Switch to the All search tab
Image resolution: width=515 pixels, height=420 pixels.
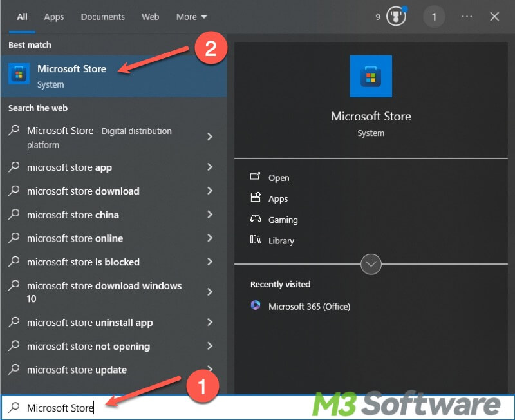(x=22, y=17)
